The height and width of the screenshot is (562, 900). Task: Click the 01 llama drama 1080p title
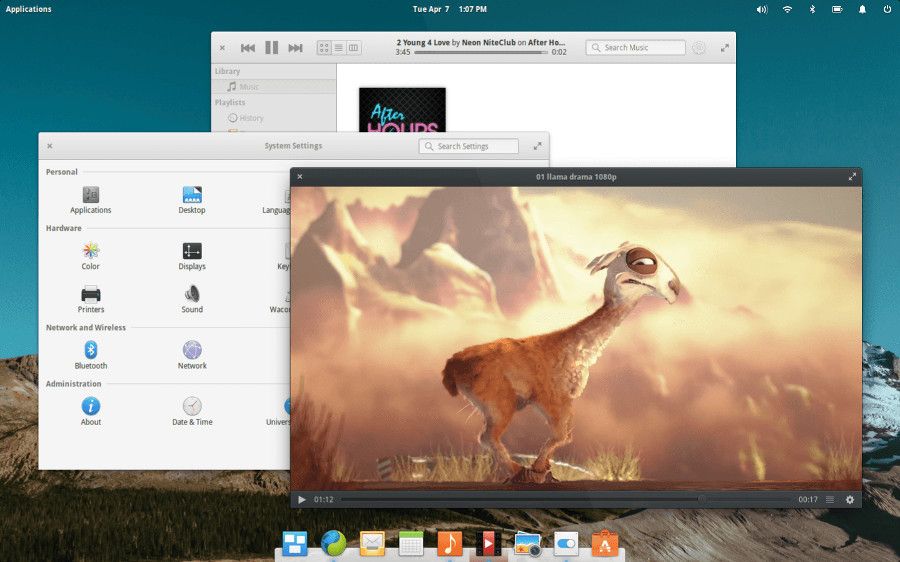point(576,177)
